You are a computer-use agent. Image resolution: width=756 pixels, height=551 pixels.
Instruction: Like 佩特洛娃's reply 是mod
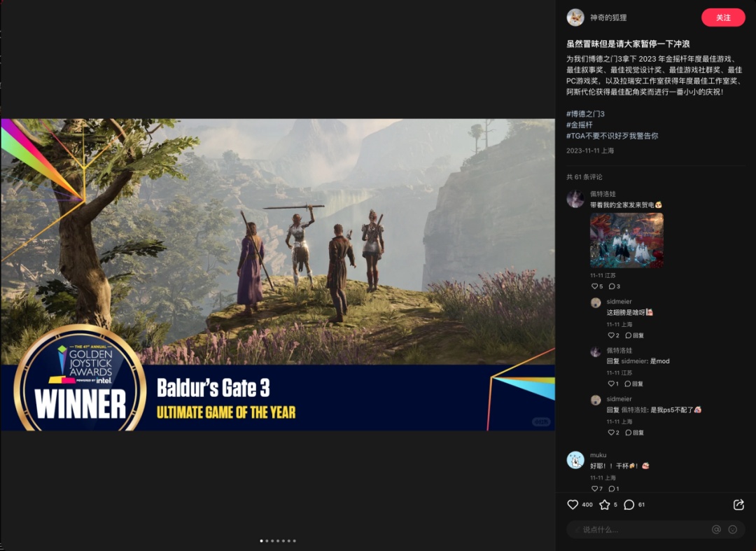(613, 384)
